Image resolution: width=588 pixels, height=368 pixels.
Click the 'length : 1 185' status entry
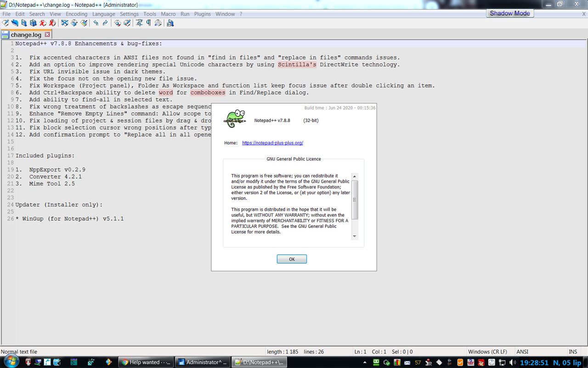click(x=283, y=351)
